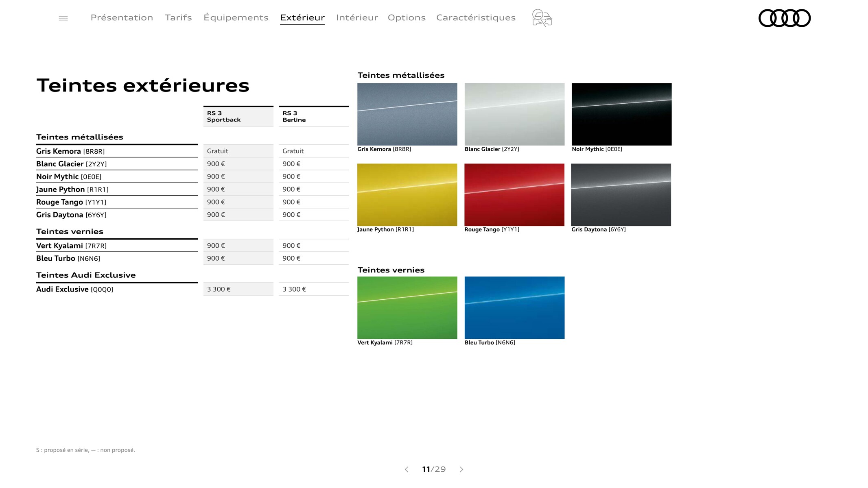Click the Teintes vernies heading above swatches
Viewport: 868px width, 488px height.
391,270
